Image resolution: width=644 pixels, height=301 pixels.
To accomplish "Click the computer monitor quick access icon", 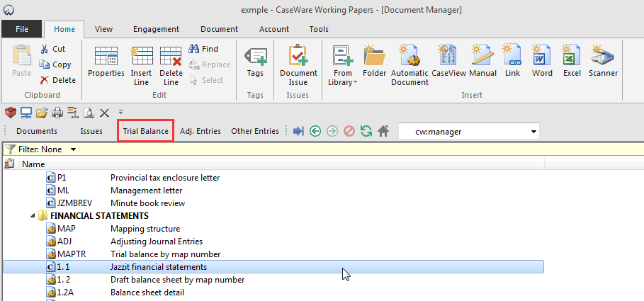I will click(26, 112).
